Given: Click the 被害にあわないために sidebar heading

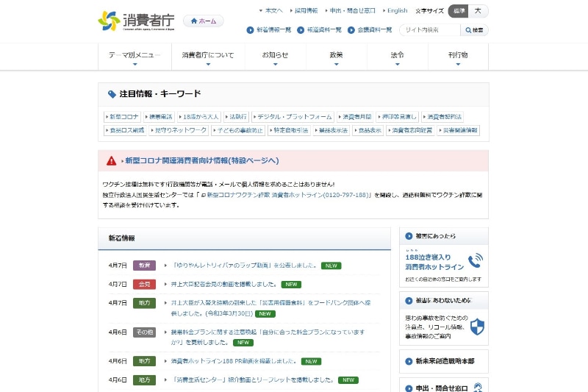Looking at the screenshot, I should click(x=443, y=301).
